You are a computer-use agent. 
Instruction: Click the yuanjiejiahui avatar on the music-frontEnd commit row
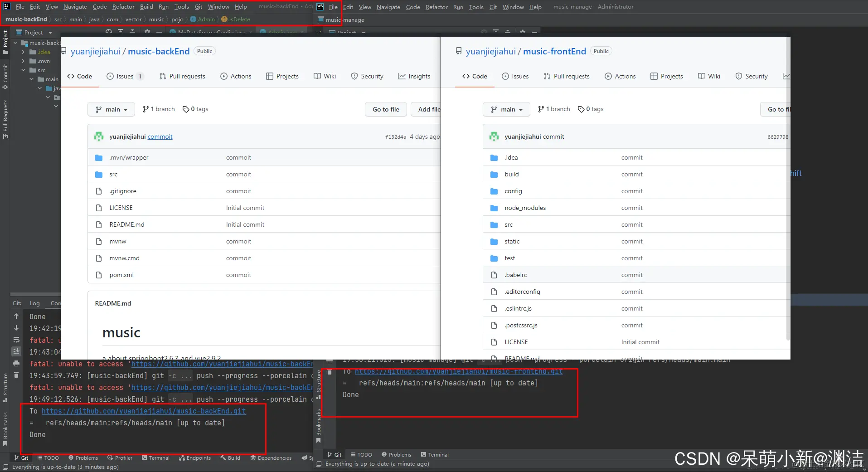coord(494,136)
